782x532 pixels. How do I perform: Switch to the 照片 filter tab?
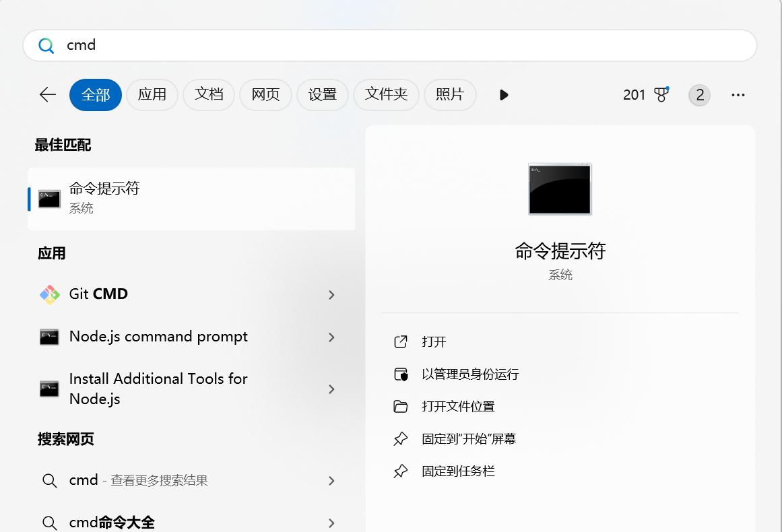450,95
